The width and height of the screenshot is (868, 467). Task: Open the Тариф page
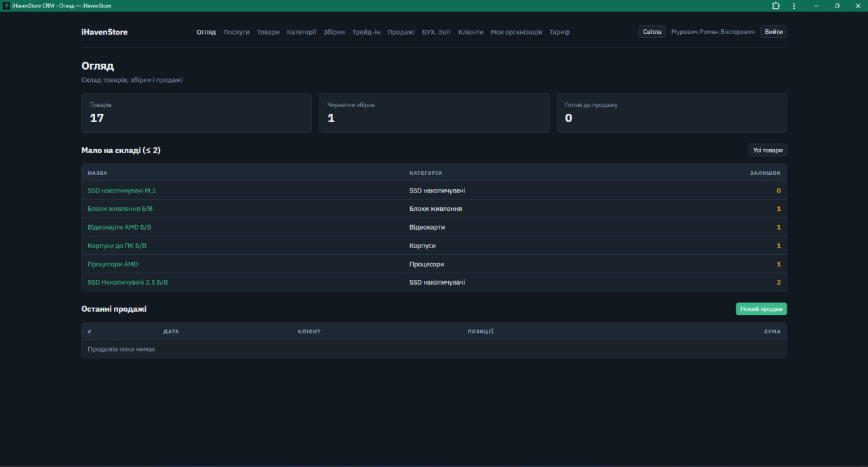559,32
